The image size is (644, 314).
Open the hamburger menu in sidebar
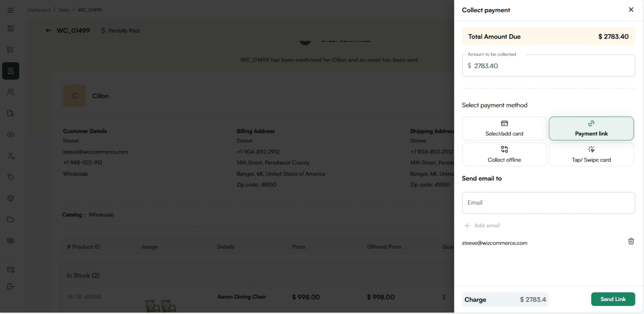coord(10,10)
